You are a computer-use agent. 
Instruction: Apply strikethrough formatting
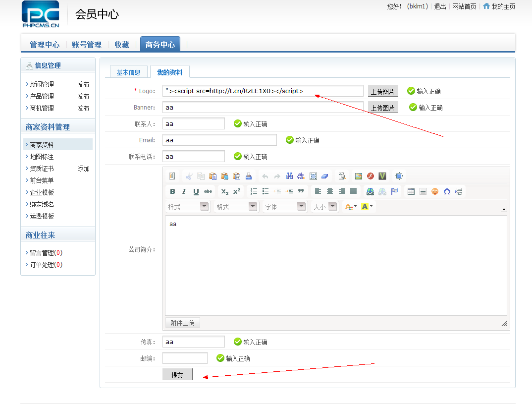[x=208, y=191]
